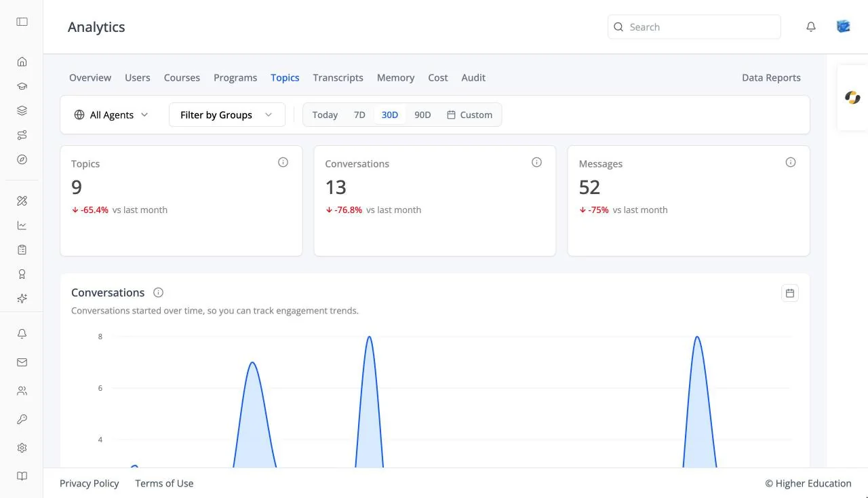Open the open book icon in sidebar
868x498 pixels.
click(22, 476)
